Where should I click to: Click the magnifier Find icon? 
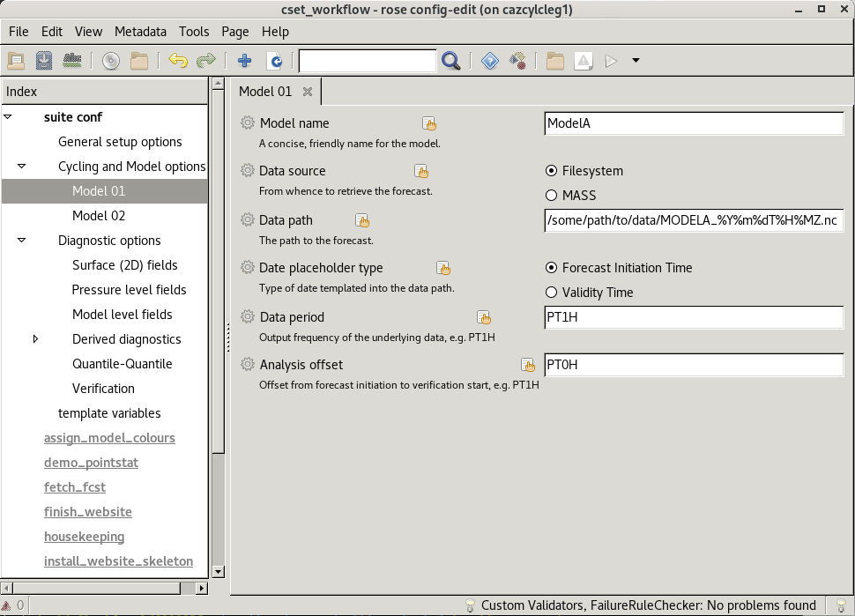(451, 61)
